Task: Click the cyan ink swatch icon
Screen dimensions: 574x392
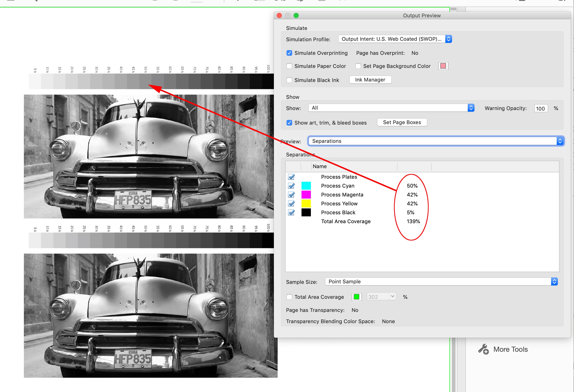Action: (306, 186)
